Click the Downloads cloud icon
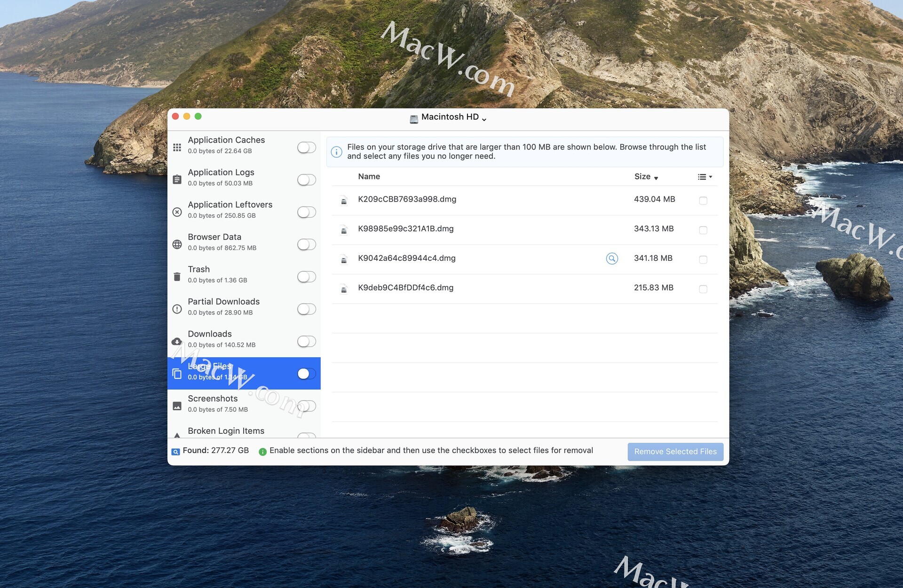 pos(177,341)
